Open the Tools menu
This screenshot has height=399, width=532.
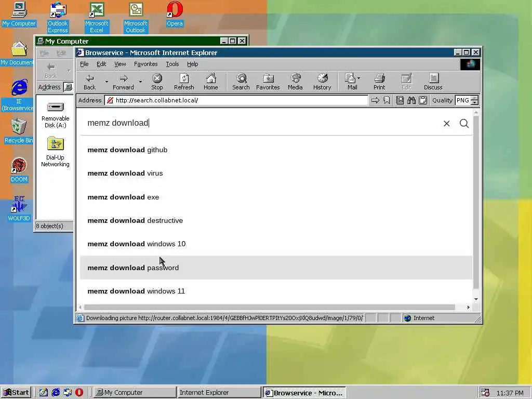pyautogui.click(x=172, y=64)
